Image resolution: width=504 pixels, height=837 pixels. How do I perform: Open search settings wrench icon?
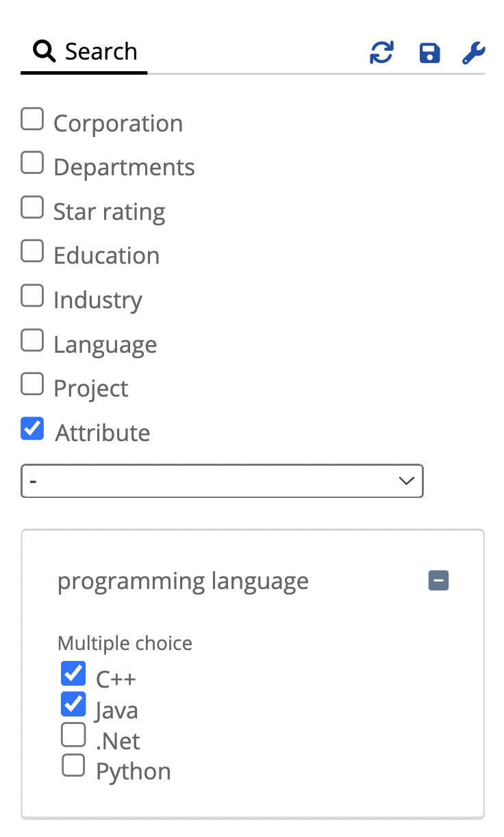(474, 53)
